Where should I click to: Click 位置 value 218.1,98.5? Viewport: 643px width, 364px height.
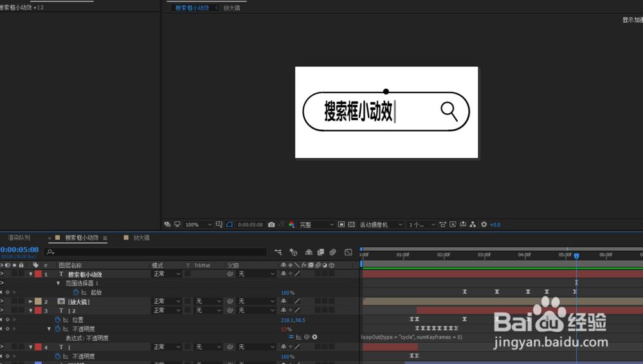coord(293,320)
